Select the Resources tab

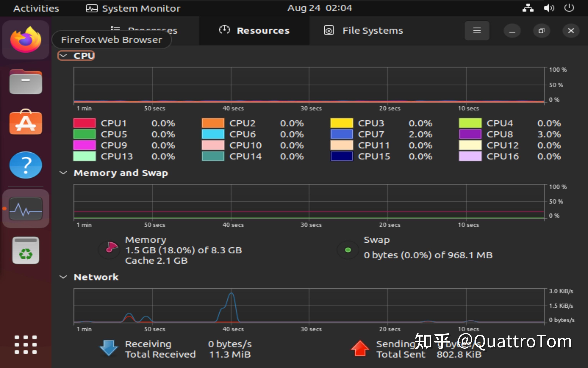coord(254,31)
